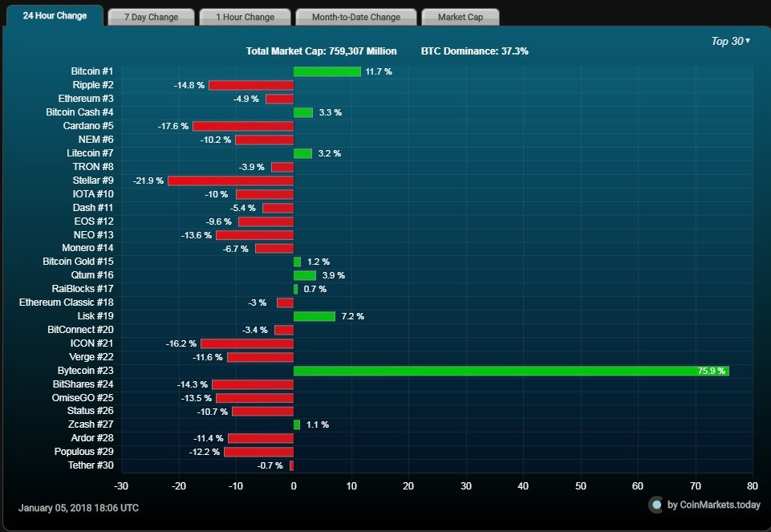Image resolution: width=771 pixels, height=532 pixels.
Task: Click the ICON -16.2 % red bar
Action: coord(247,343)
